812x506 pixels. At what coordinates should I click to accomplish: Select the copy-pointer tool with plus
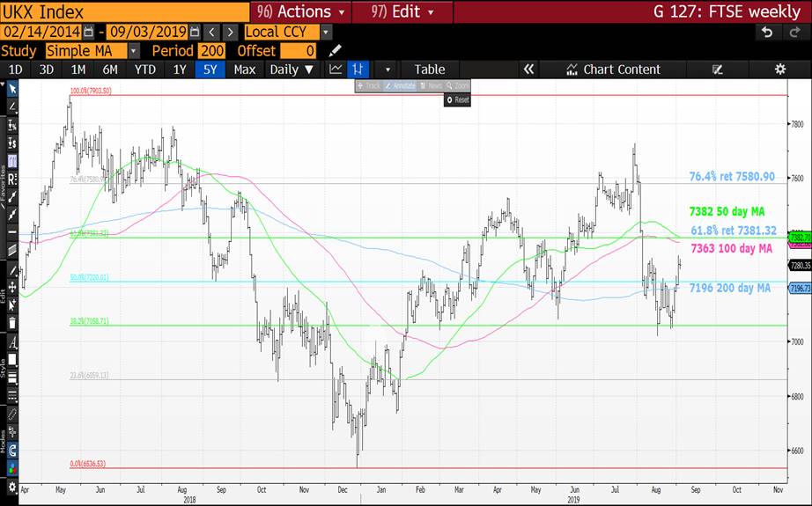12,305
